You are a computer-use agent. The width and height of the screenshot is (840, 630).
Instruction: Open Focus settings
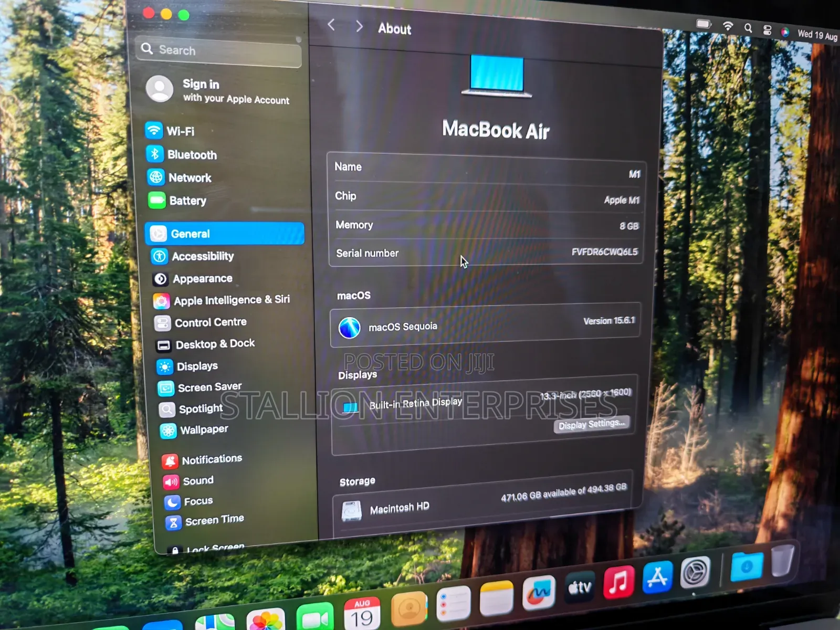(188, 501)
